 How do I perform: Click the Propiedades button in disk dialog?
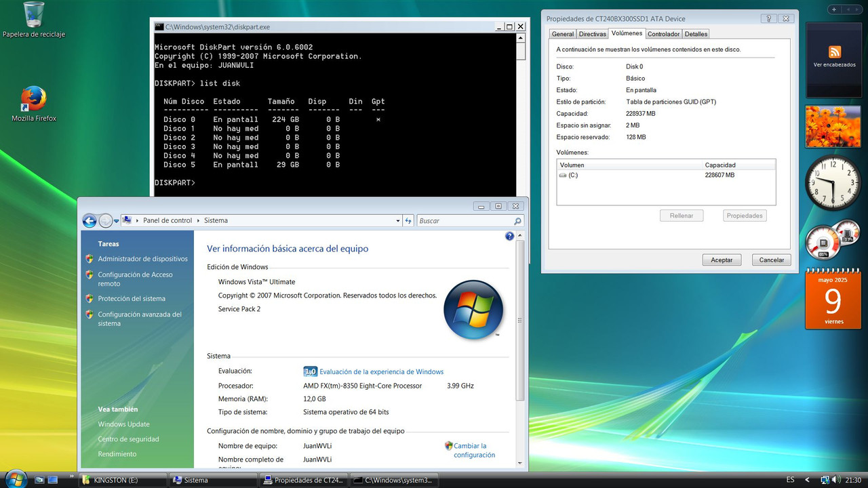click(x=745, y=216)
